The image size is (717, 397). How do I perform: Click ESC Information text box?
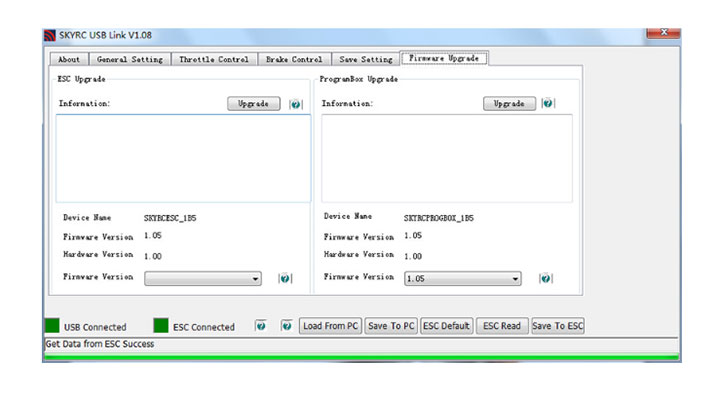tap(183, 158)
